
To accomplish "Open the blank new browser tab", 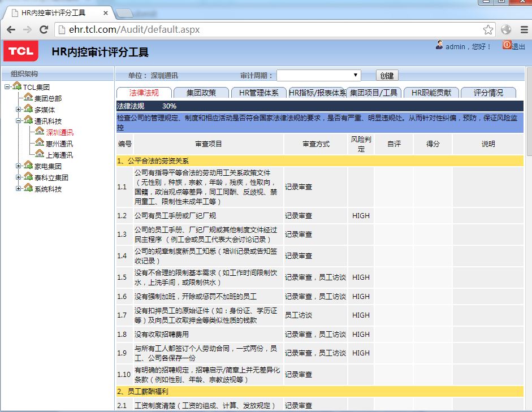I will tap(124, 13).
